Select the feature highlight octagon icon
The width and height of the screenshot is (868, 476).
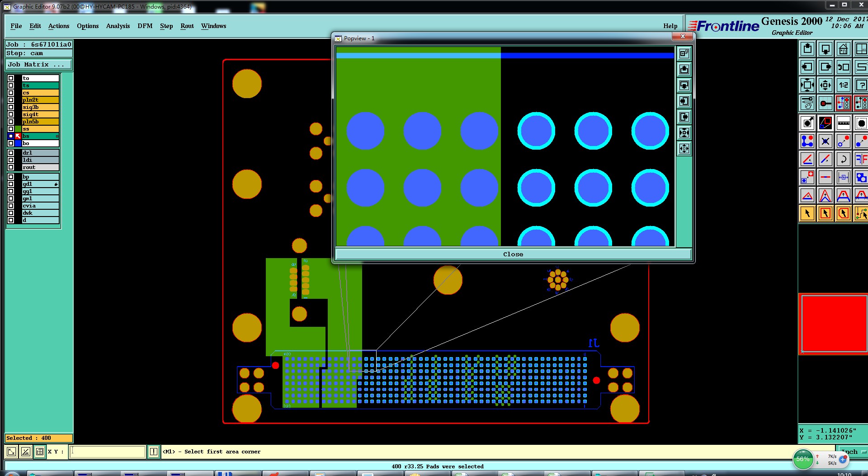click(861, 123)
